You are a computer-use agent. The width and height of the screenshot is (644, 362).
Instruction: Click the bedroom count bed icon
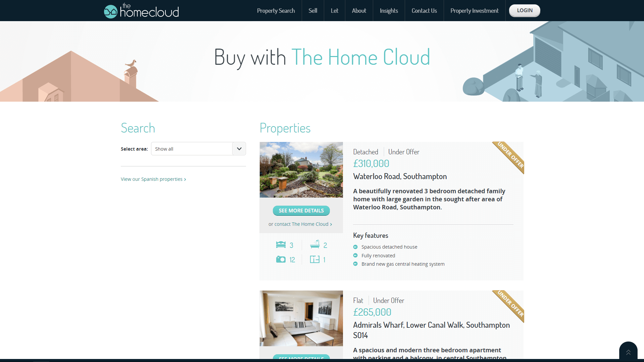click(x=281, y=245)
